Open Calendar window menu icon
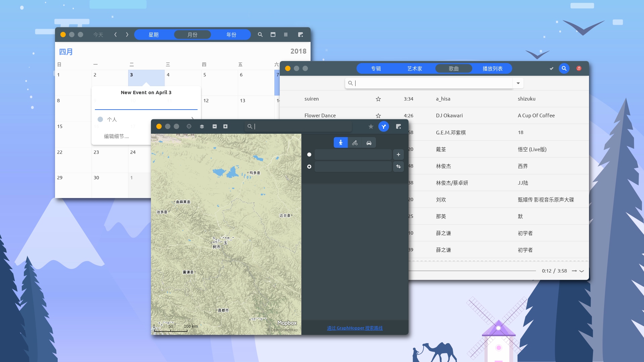The height and width of the screenshot is (362, 644). [301, 35]
